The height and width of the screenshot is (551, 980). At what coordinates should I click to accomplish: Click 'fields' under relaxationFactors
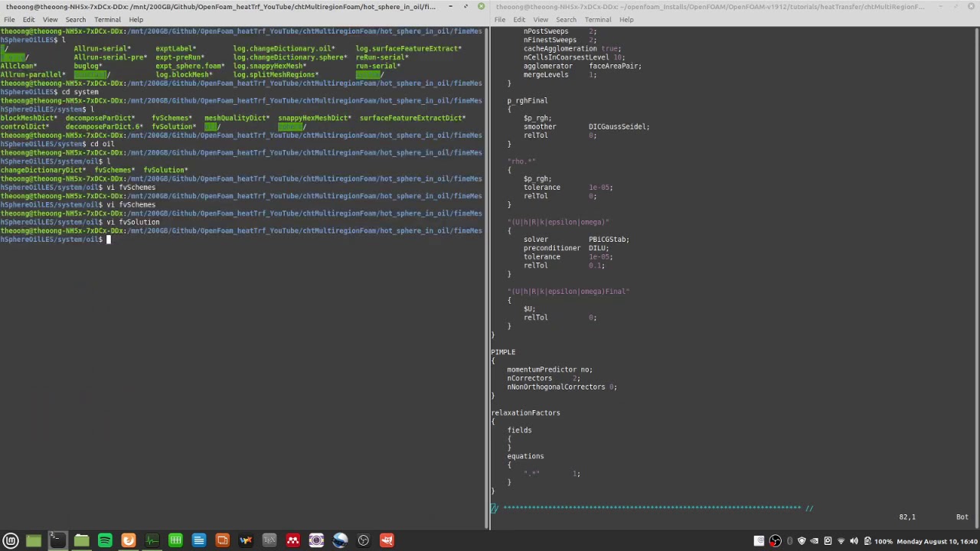(x=519, y=430)
